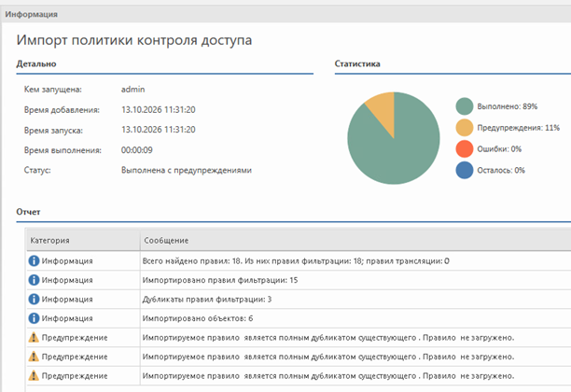Click the 'admin' value
This screenshot has height=392, width=571.
(x=132, y=90)
